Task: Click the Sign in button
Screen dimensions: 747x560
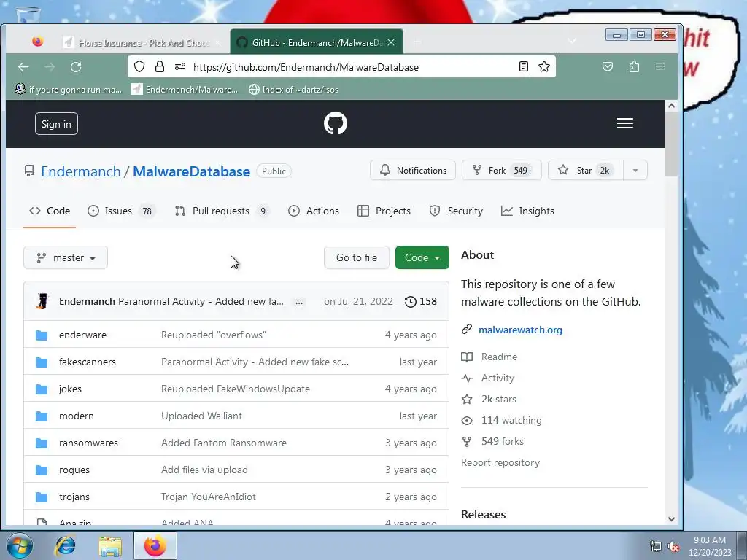Action: 56,124
